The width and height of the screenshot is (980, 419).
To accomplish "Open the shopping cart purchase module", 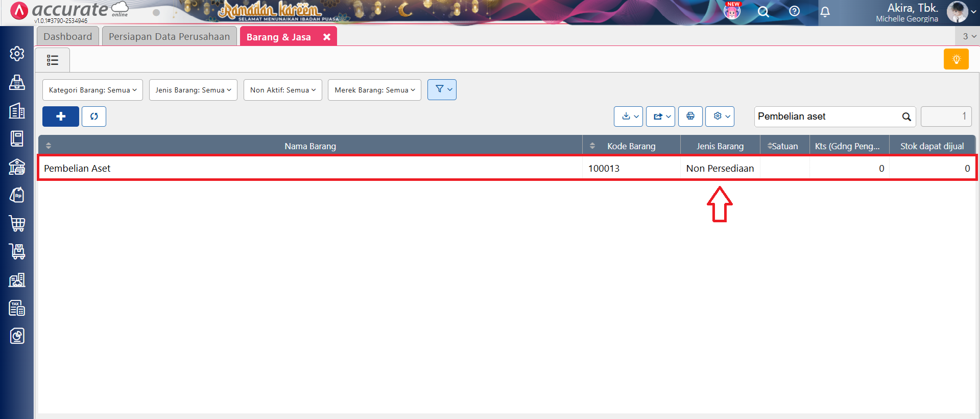I will pyautogui.click(x=17, y=223).
